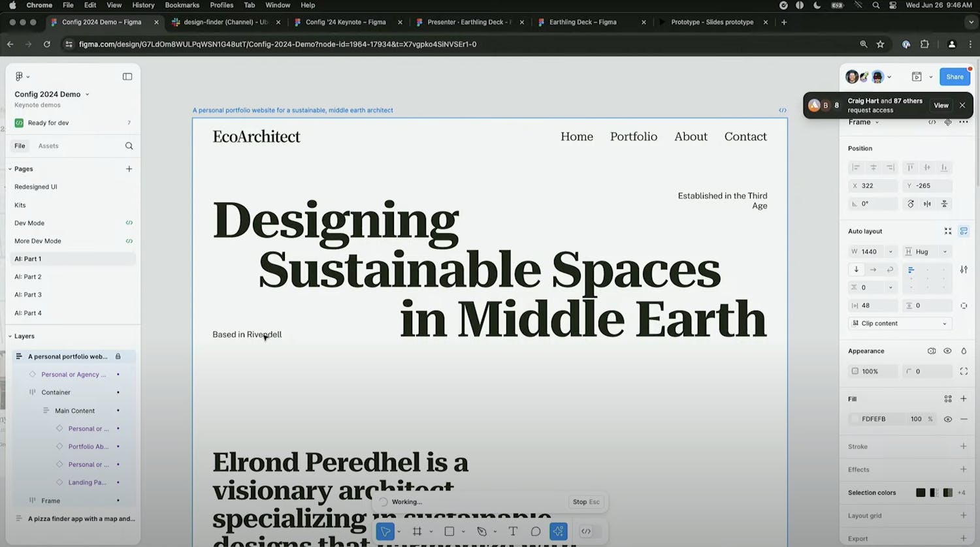Viewport: 980px width, 547px height.
Task: Choose the Frame tool in bottom toolbar
Action: click(x=417, y=531)
